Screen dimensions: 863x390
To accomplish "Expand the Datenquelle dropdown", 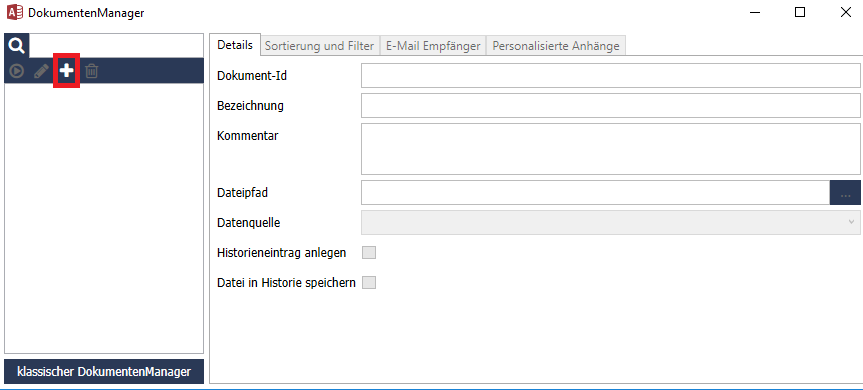I will (610, 222).
